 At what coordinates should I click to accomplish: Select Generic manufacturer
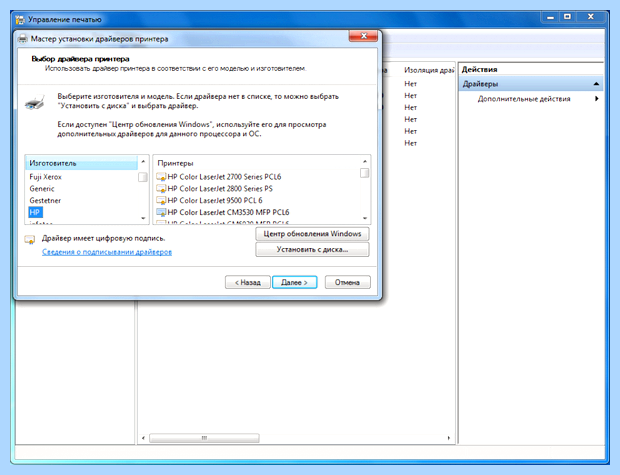42,189
